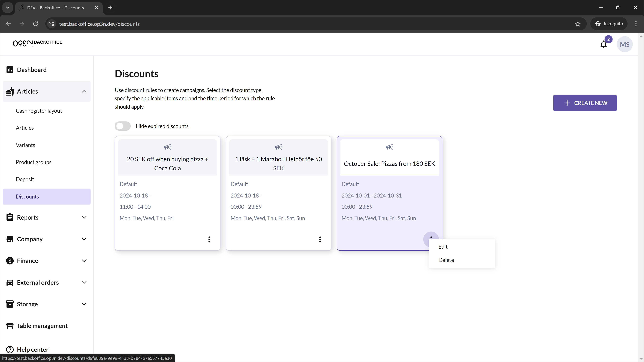Toggle Hide expired discounts switch

123,126
